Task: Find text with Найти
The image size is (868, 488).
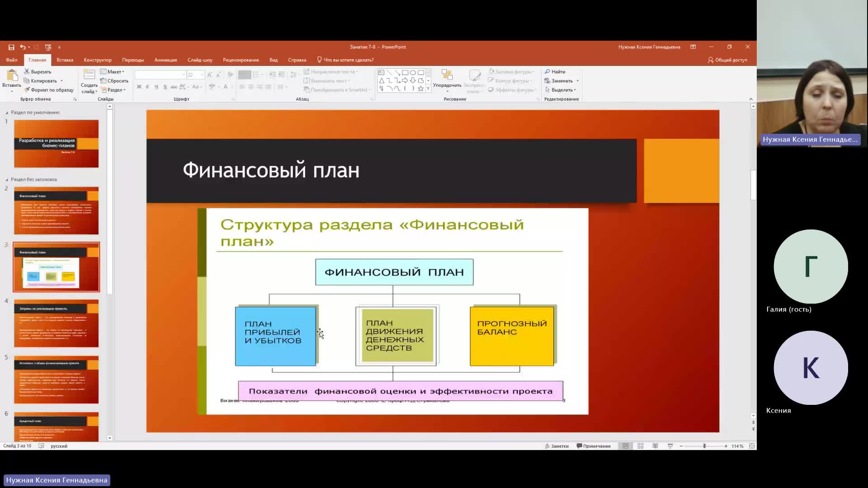Action: 555,71
